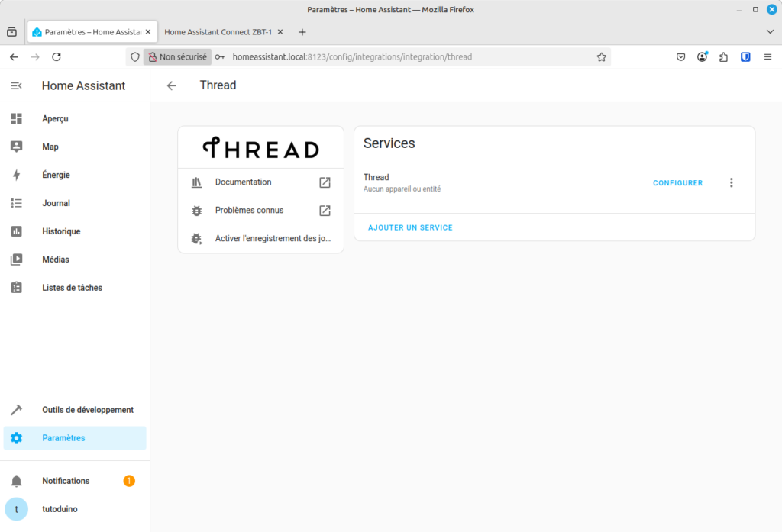Open the Map icon in sidebar
This screenshot has height=532, width=782.
click(x=17, y=147)
